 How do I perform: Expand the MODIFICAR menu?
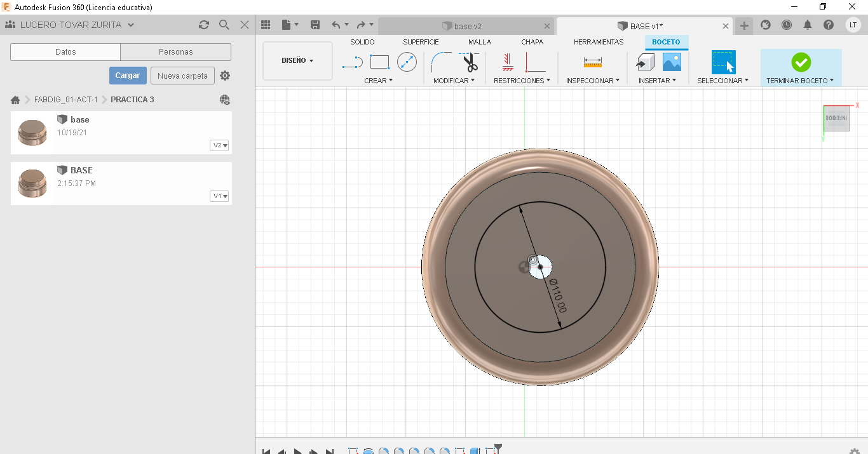click(454, 81)
